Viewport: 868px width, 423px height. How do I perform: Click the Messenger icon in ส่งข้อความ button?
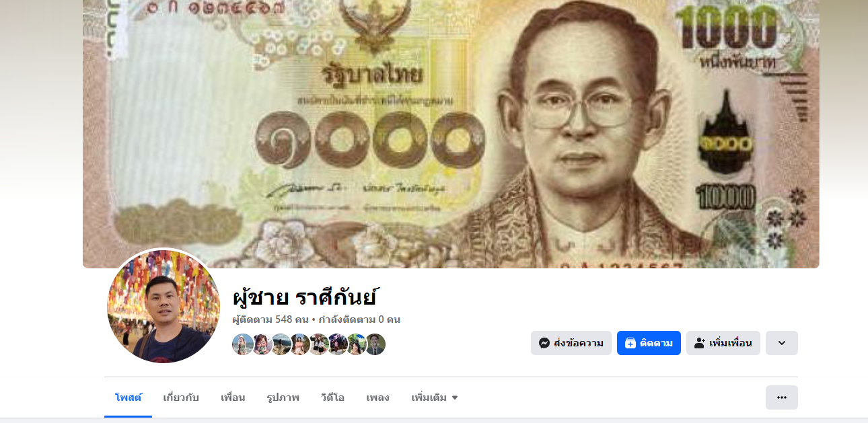[x=544, y=343]
